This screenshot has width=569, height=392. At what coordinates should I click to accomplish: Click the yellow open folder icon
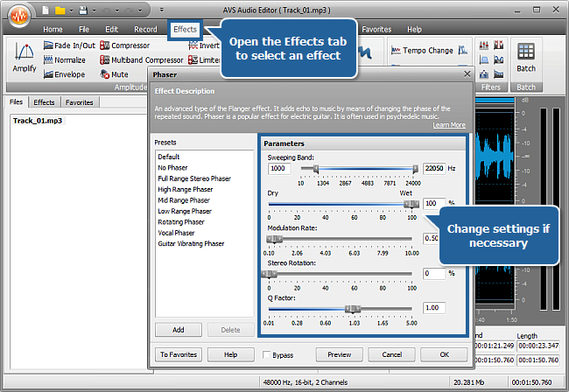click(60, 10)
